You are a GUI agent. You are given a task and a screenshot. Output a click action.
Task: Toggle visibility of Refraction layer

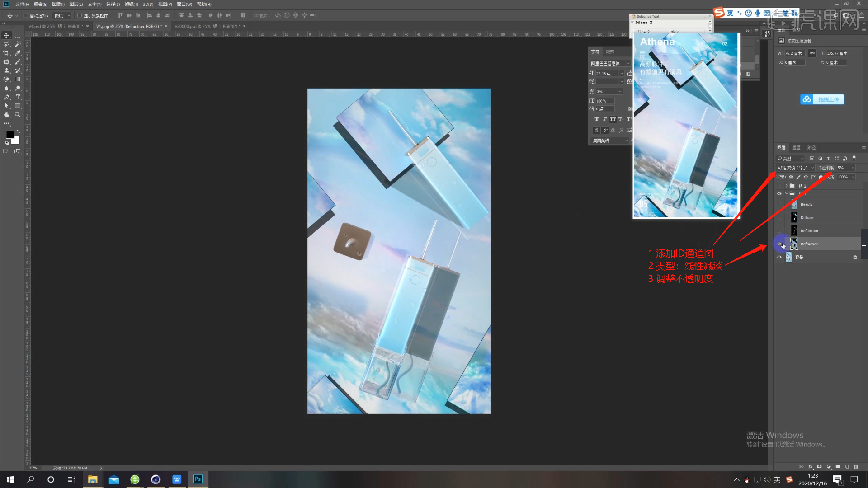point(779,244)
